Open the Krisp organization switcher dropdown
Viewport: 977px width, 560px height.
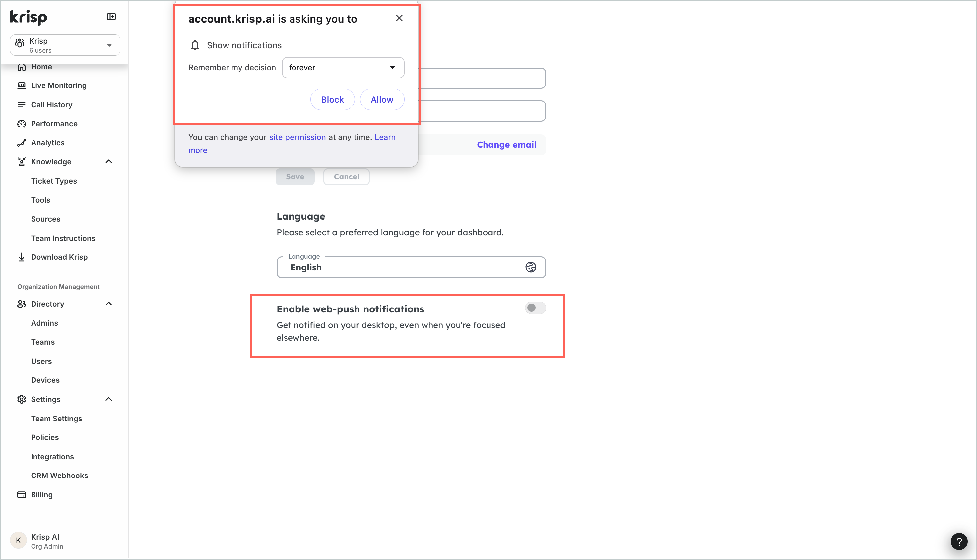[x=65, y=45]
